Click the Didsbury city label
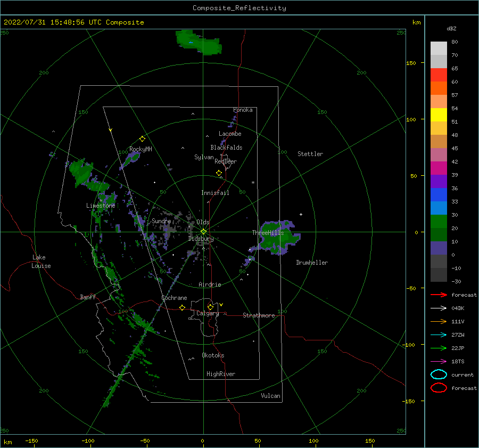This screenshot has width=479, height=448. pyautogui.click(x=201, y=239)
